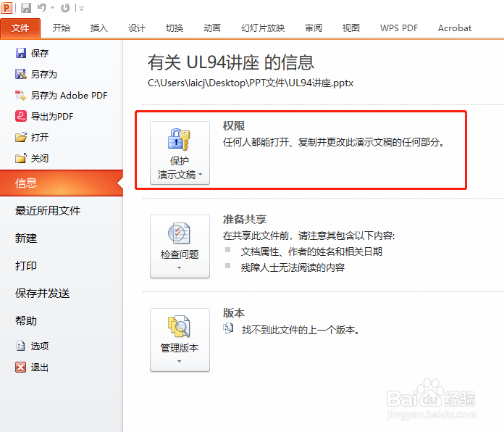Viewport: 504px width, 432px height.
Task: Click the Save floppy icon in quick access toolbar
Action: 26,8
